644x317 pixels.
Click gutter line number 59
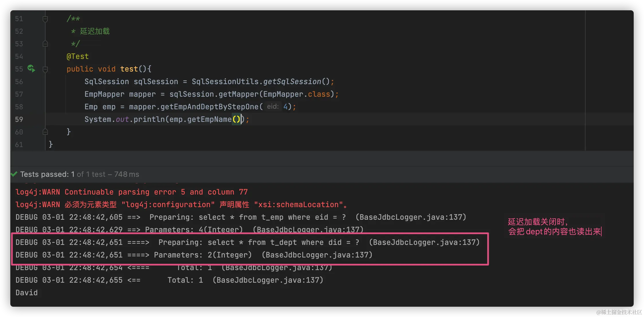19,119
